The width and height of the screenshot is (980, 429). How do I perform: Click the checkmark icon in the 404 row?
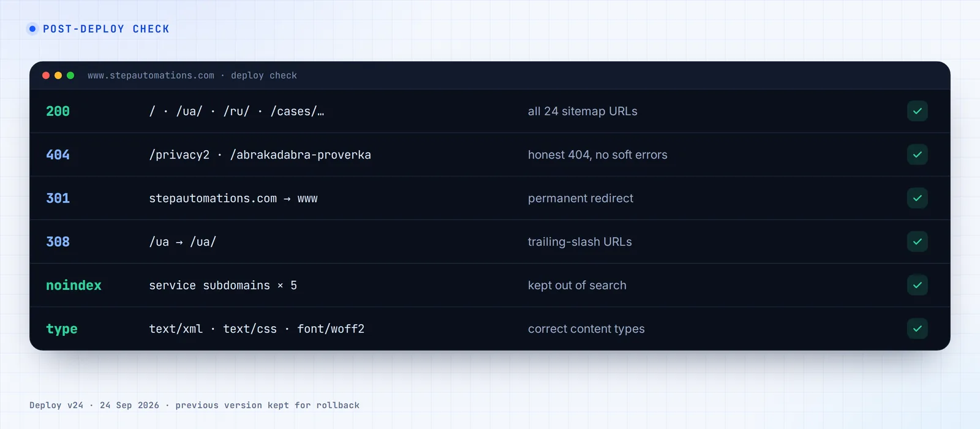pyautogui.click(x=917, y=154)
